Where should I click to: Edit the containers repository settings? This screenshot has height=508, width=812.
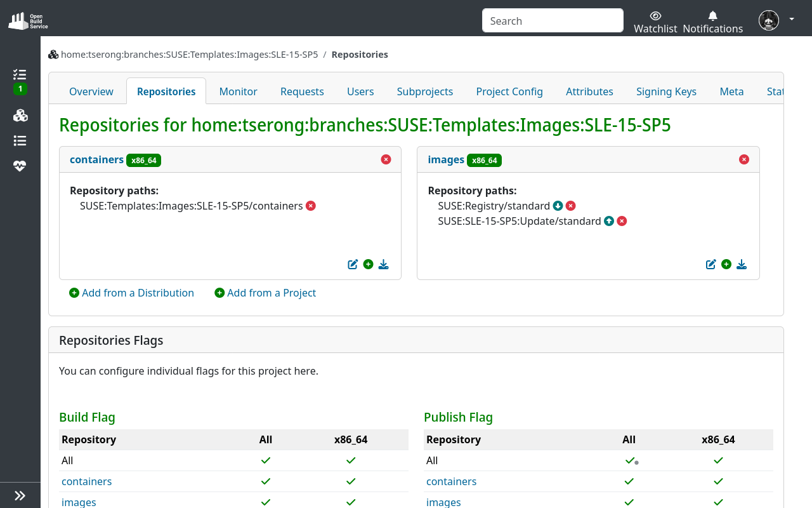coord(353,264)
